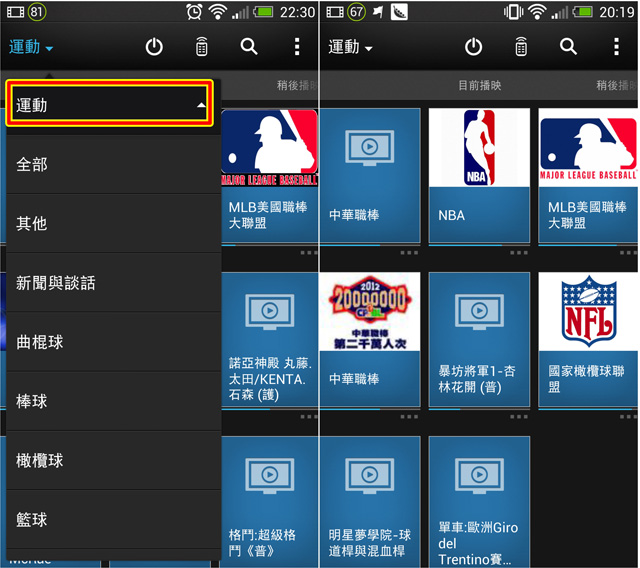This screenshot has width=640, height=568.
Task: Tap search magnifier in right screen toolbar
Action: tap(568, 47)
